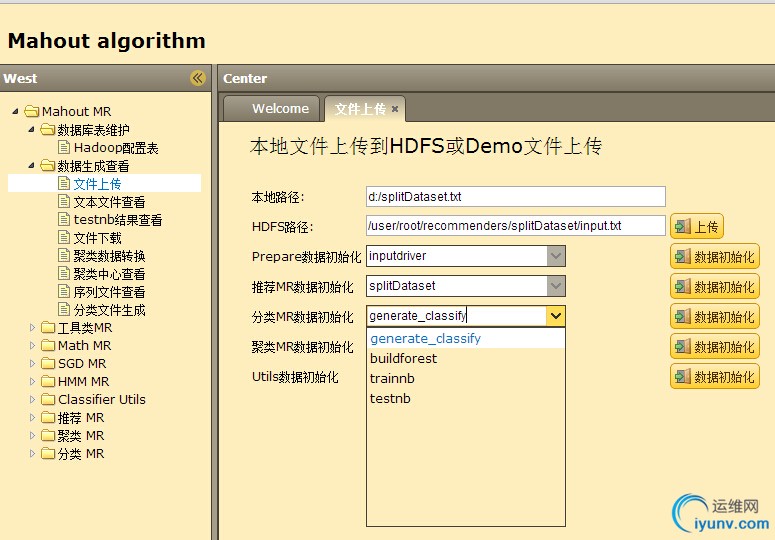Expand the HMM MR tree node arrow
The height and width of the screenshot is (540, 775).
(32, 381)
